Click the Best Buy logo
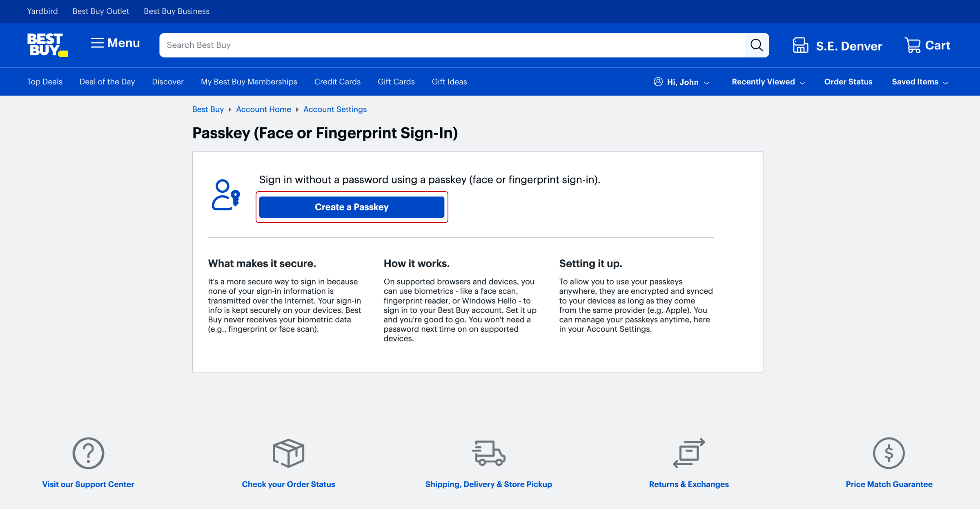Viewport: 980px width, 513px height. 47,45
